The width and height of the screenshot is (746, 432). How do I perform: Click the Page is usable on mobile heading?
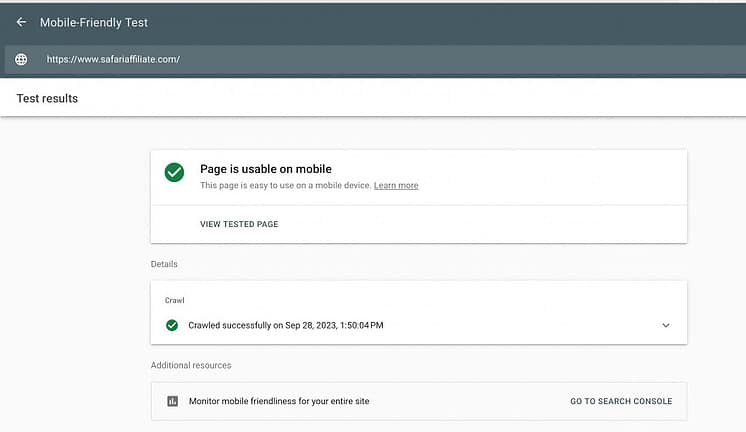pyautogui.click(x=265, y=169)
